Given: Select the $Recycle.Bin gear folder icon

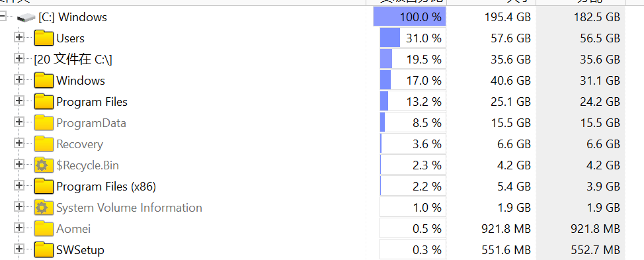Looking at the screenshot, I should tap(44, 165).
